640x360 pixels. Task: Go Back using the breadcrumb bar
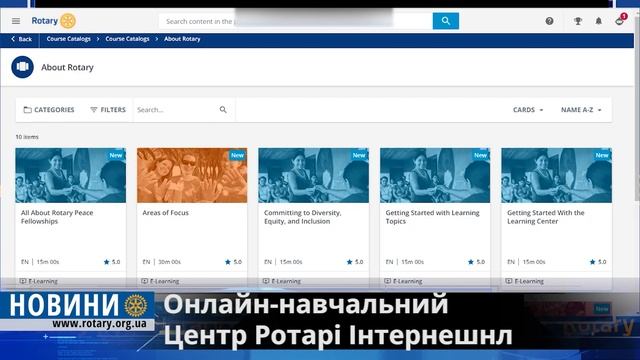pyautogui.click(x=21, y=39)
